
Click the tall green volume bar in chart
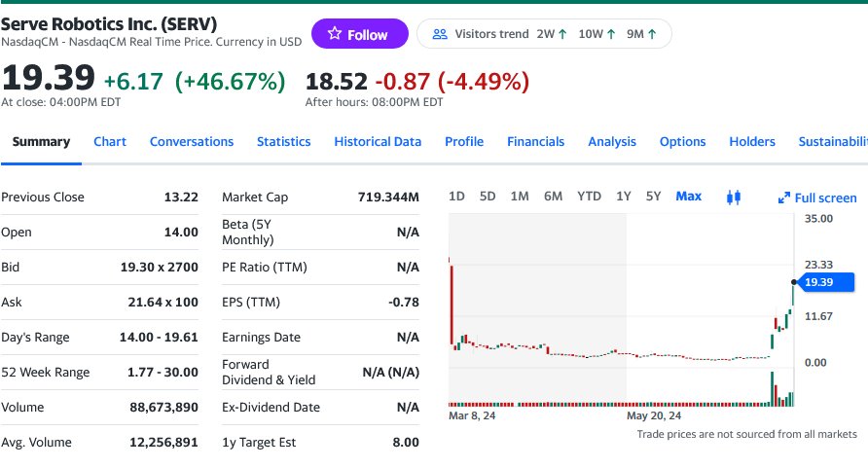point(772,389)
